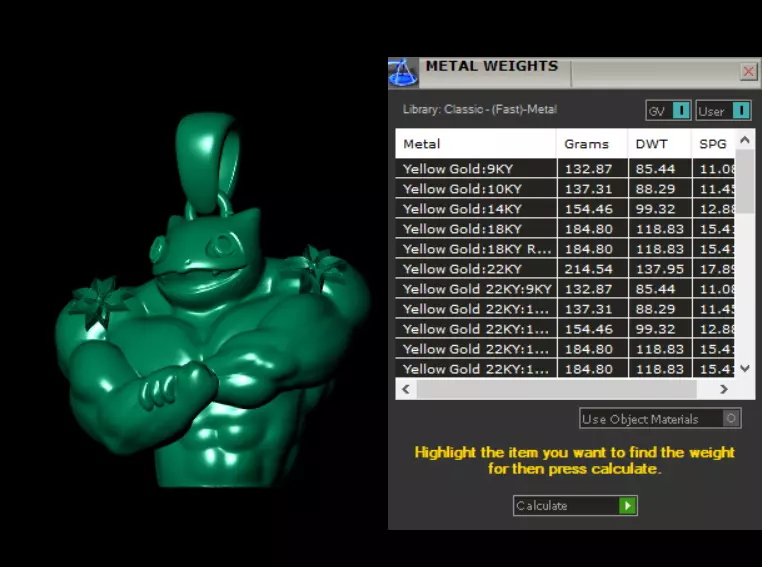Click the 85.44 DWT in Yellow Gold:9KY row
This screenshot has height=567, width=762.
[x=655, y=169]
